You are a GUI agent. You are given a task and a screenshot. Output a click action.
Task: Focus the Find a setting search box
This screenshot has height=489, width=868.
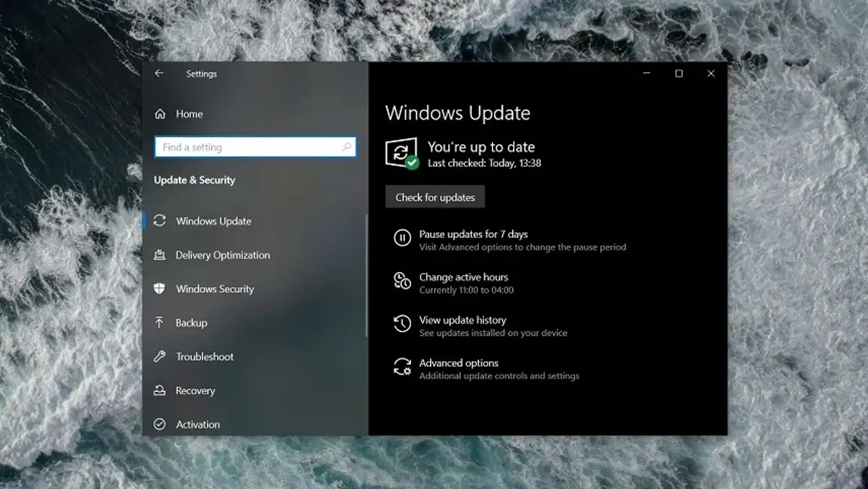coord(255,147)
